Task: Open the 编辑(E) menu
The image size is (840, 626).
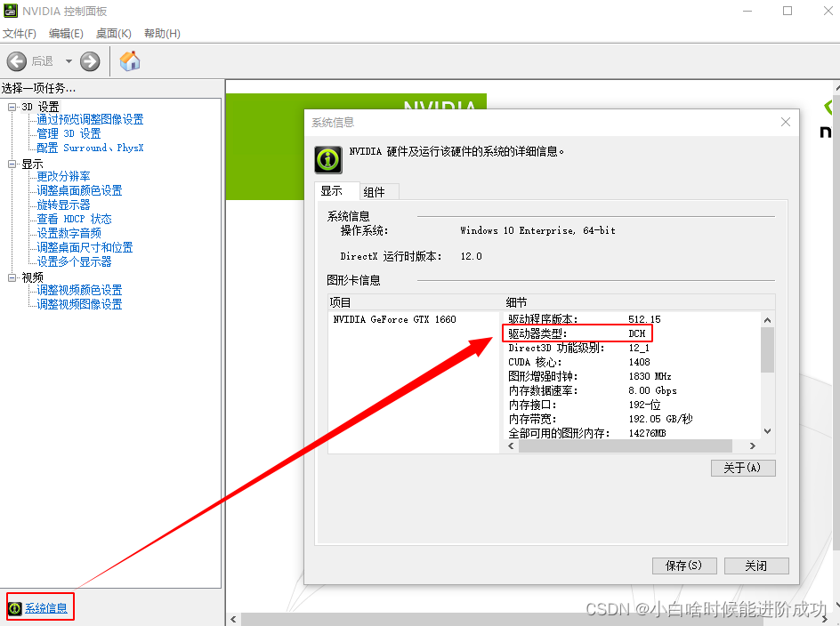Action: pyautogui.click(x=66, y=33)
